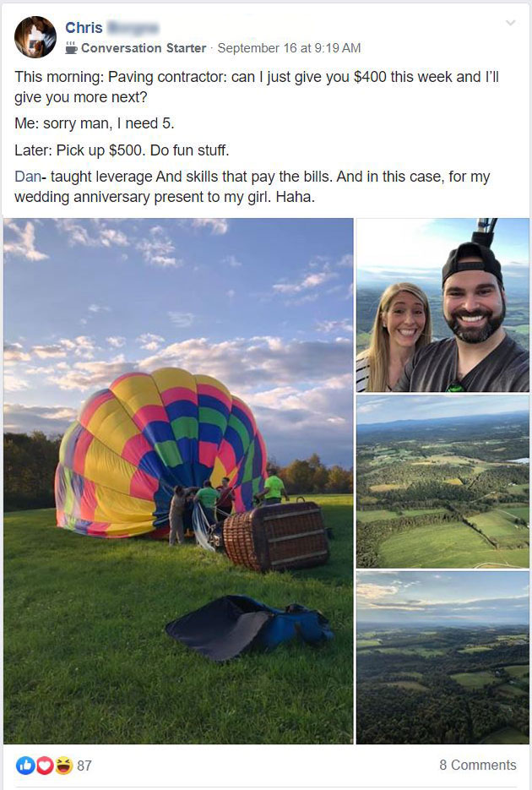Open the Conversation Starter badge label
The height and width of the screenshot is (790, 532).
[144, 48]
